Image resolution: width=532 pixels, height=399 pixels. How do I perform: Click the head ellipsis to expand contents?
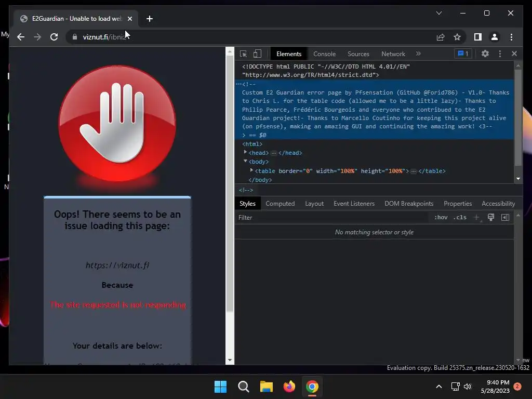click(273, 153)
